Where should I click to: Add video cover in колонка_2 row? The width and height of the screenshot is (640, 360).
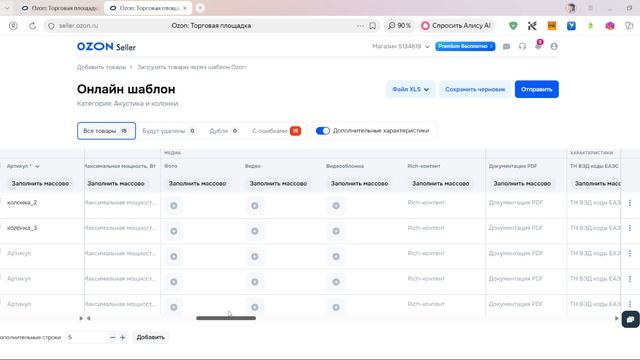coord(336,206)
